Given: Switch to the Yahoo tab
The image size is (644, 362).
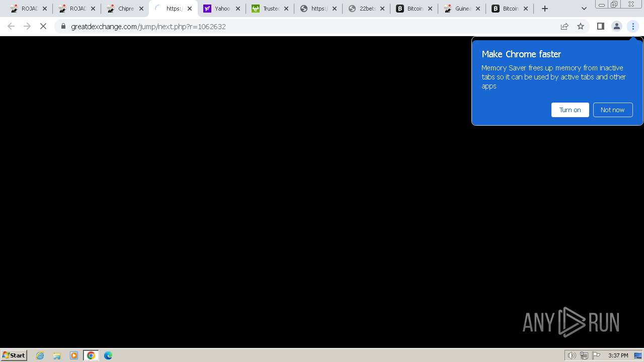Looking at the screenshot, I should point(216,9).
